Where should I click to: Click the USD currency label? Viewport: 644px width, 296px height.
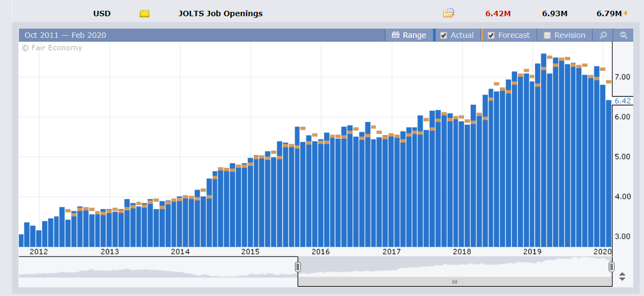tap(102, 14)
